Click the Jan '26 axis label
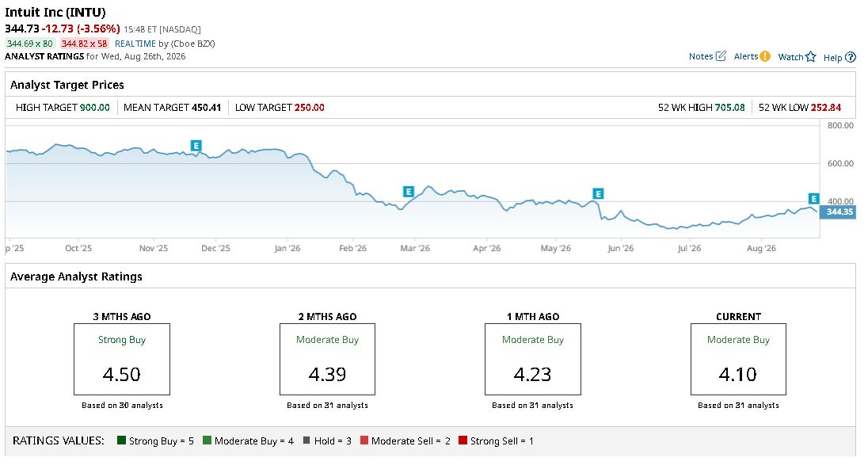 coord(287,248)
